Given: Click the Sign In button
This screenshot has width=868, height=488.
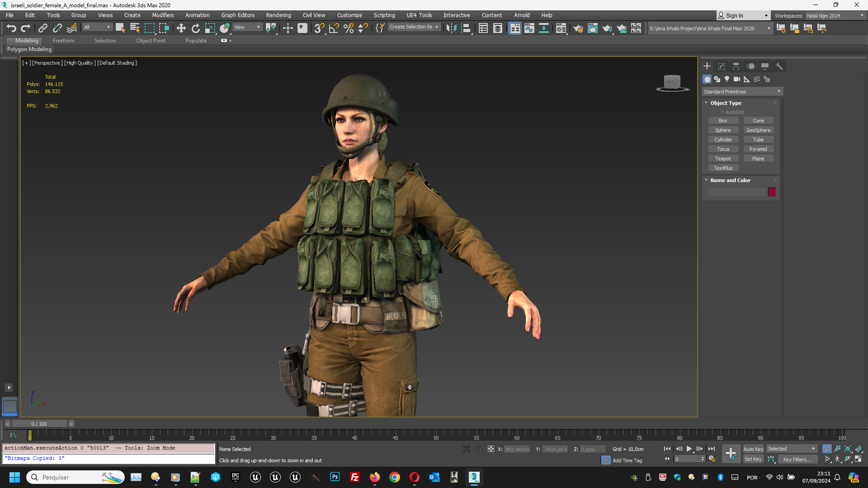Looking at the screenshot, I should tap(743, 16).
